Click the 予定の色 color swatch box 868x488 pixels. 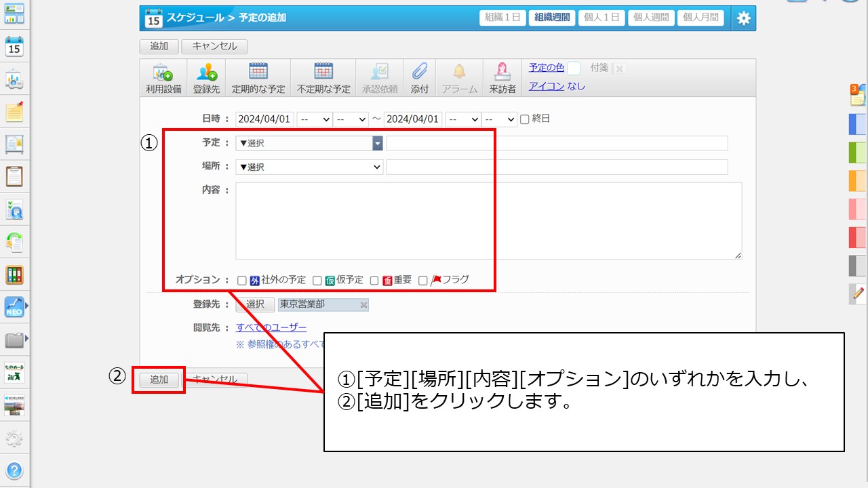click(574, 68)
